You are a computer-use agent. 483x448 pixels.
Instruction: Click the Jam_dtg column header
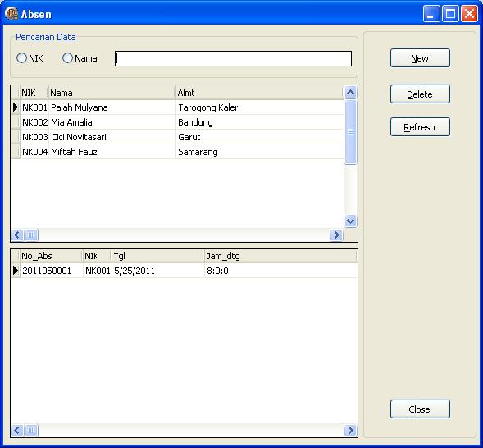pos(280,256)
